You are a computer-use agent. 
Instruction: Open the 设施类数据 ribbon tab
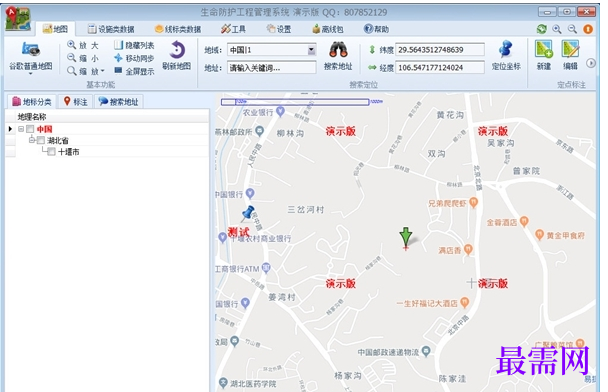click(x=111, y=29)
